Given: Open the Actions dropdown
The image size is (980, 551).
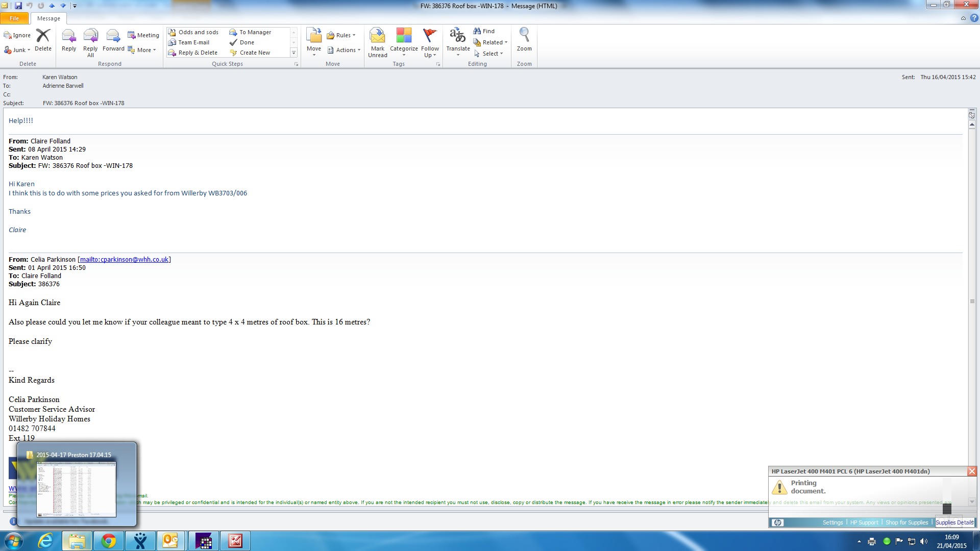Looking at the screenshot, I should [344, 50].
